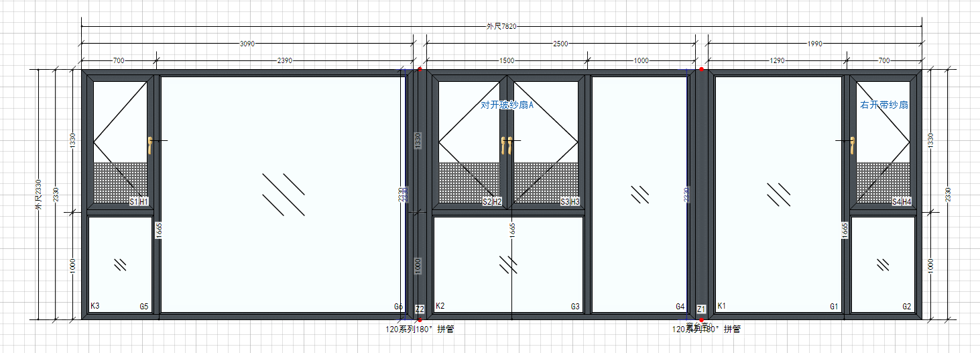This screenshot has height=353, width=980.
Task: Click the 对开玻纱扇A sash label
Action: 507,105
